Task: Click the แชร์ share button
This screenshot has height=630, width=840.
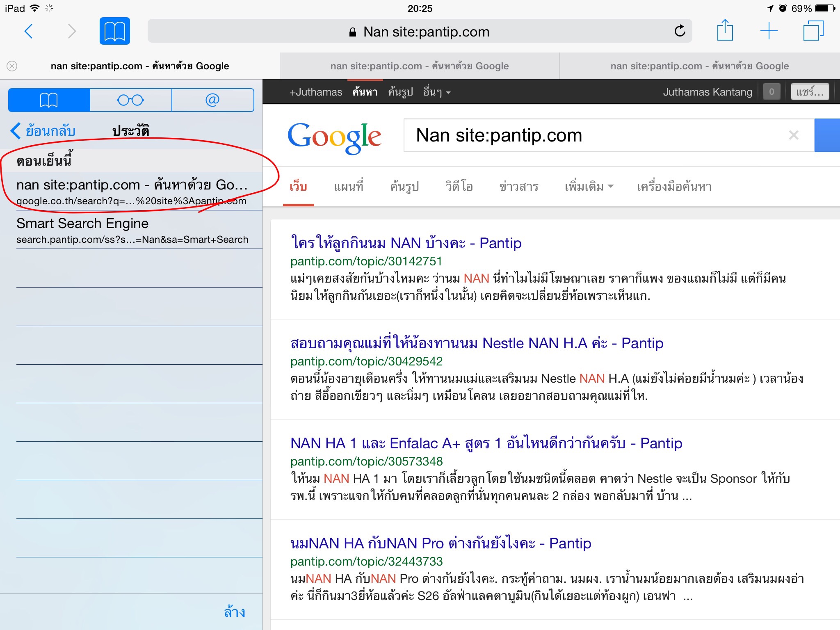Action: (810, 92)
